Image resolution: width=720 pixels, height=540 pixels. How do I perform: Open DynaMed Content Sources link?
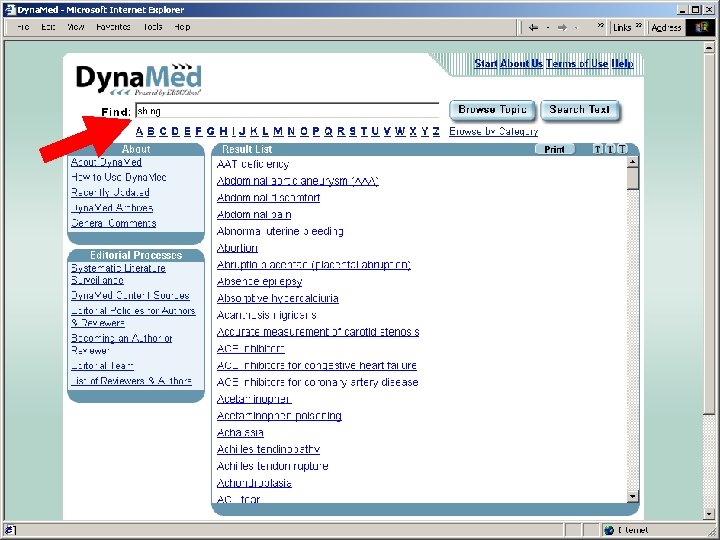pyautogui.click(x=130, y=296)
